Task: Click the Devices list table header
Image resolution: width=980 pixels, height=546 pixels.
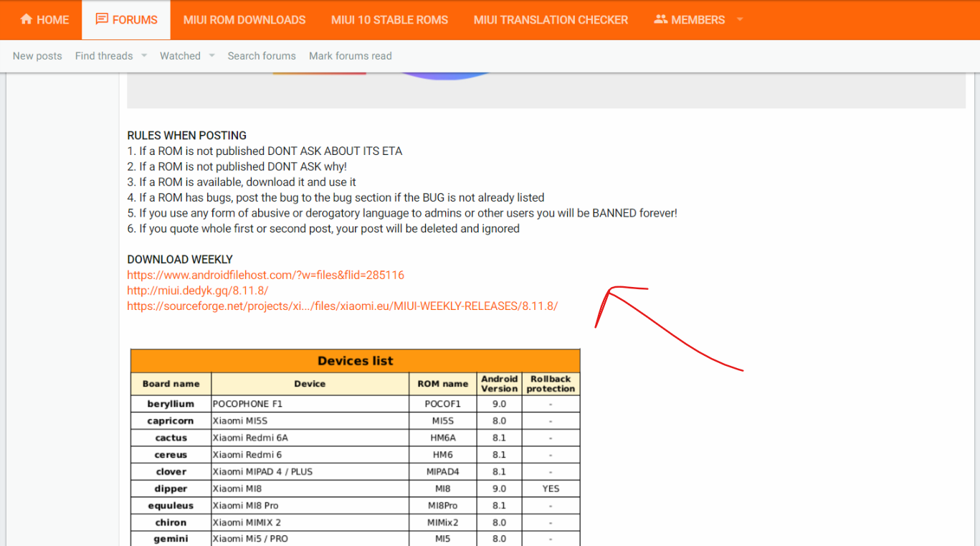Action: click(356, 361)
